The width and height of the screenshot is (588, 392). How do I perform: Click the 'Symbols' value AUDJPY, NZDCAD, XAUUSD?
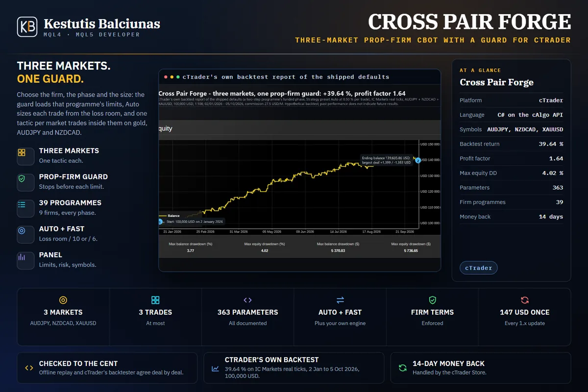525,129
